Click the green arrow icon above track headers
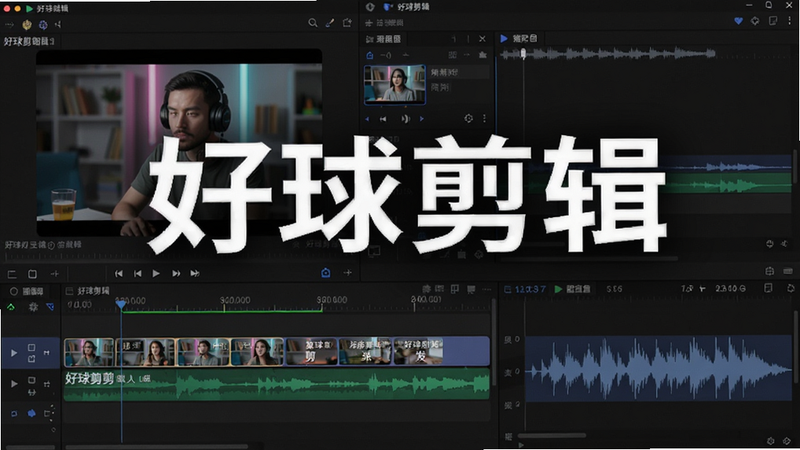The width and height of the screenshot is (800, 450). [11, 307]
